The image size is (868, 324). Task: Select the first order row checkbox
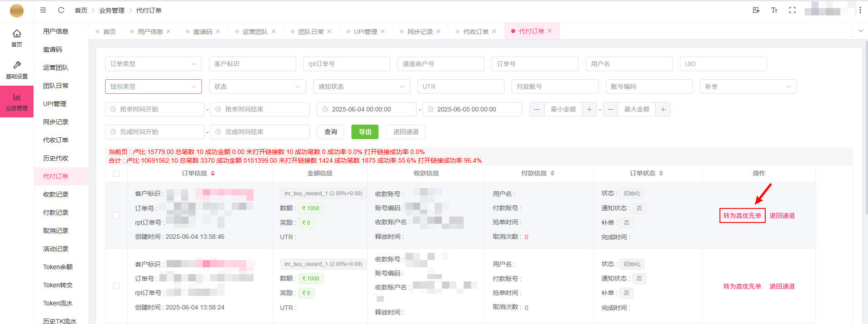tap(116, 215)
